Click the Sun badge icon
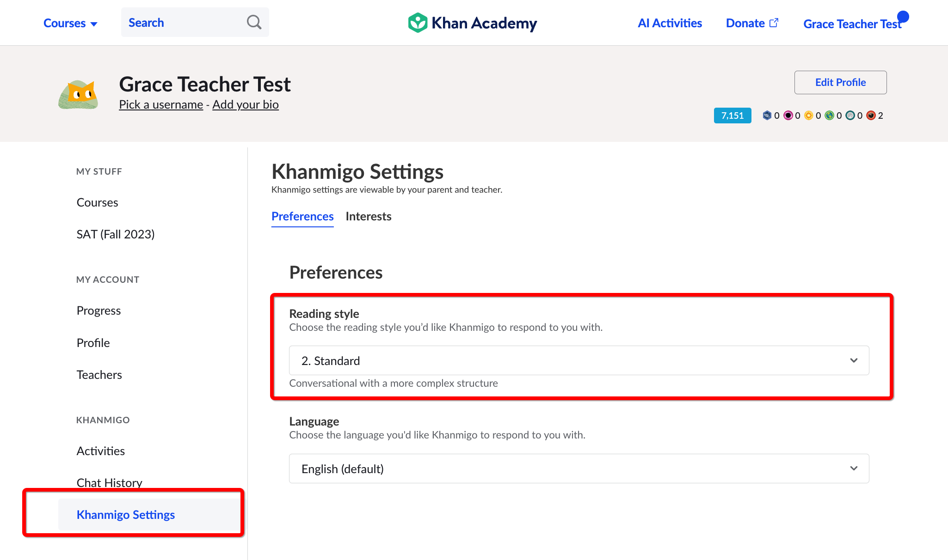The width and height of the screenshot is (948, 560). click(808, 116)
